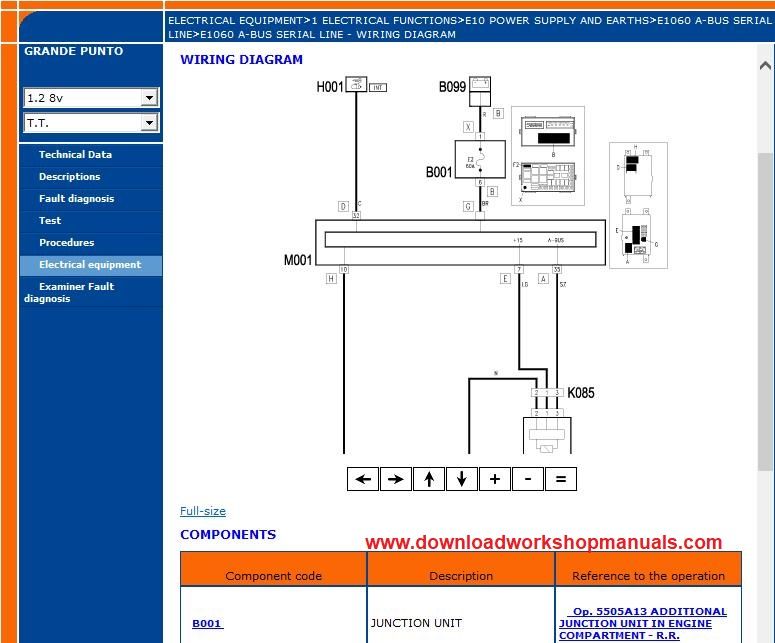Image resolution: width=775 pixels, height=643 pixels.
Task: Zoom in diagram with plus button
Action: pyautogui.click(x=495, y=479)
